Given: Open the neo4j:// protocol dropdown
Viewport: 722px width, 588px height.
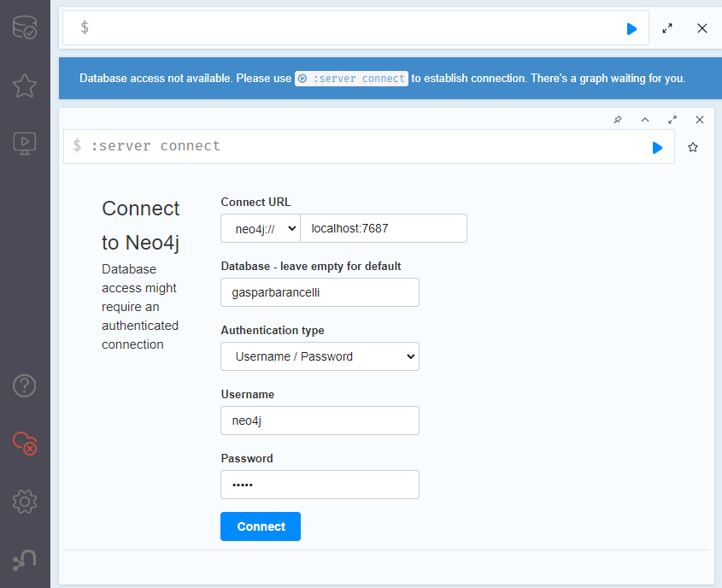Looking at the screenshot, I should (261, 228).
